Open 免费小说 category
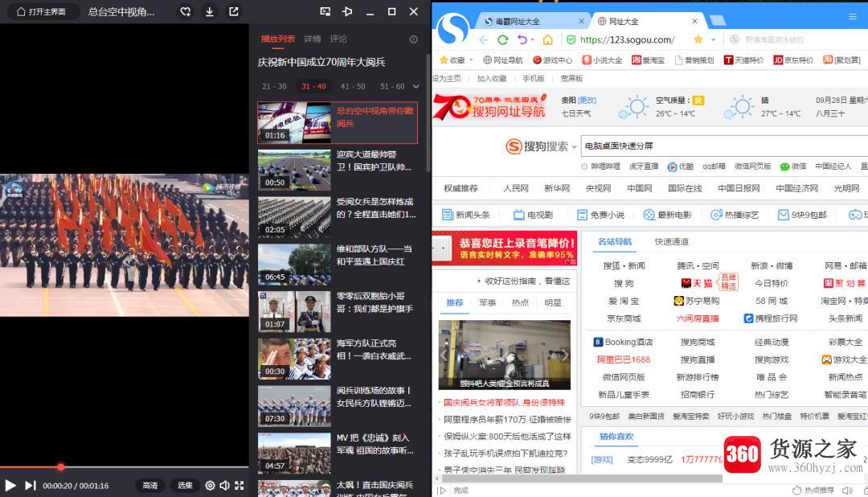Screen dimensions: 868x497 (600, 215)
